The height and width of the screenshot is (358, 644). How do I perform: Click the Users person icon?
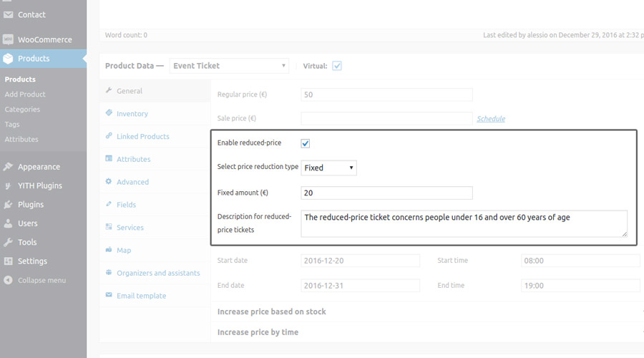tap(8, 223)
